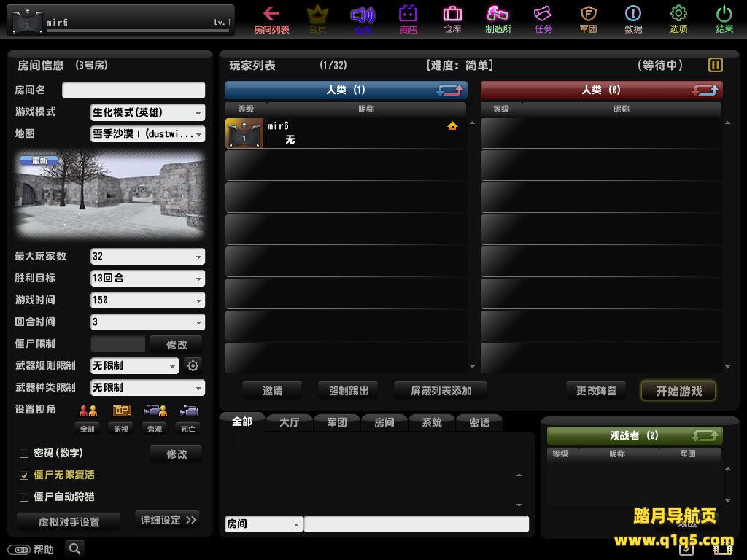Screen dimensions: 747x560
Task: Select the 军团 chat tab
Action: (x=337, y=422)
